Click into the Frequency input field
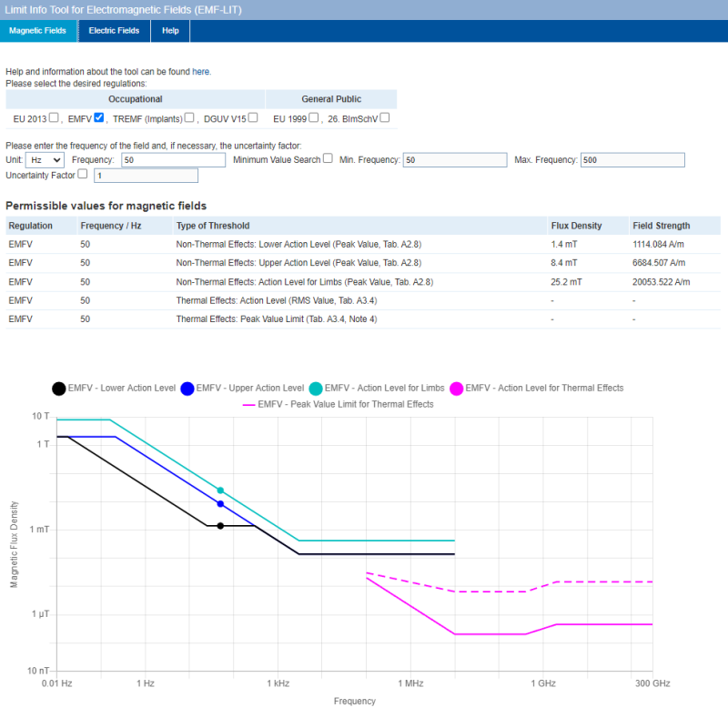 pos(173,160)
